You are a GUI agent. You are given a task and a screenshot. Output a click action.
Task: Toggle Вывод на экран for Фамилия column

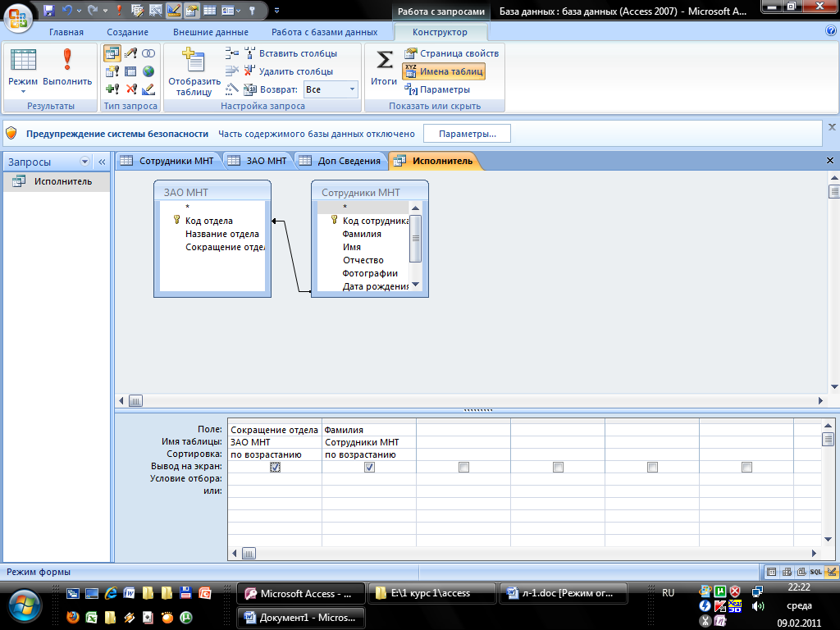369,467
